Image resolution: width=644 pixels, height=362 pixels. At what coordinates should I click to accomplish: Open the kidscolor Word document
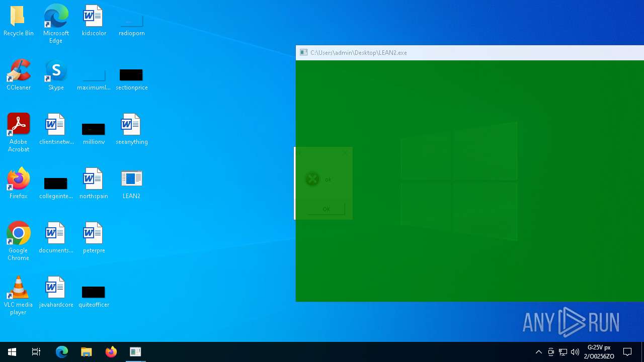click(x=94, y=21)
